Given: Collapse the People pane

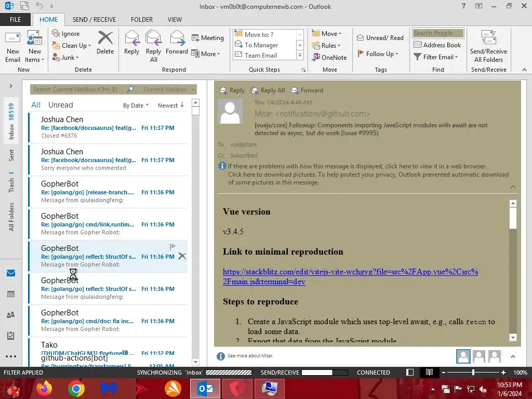Looking at the screenshot, I should (x=513, y=356).
